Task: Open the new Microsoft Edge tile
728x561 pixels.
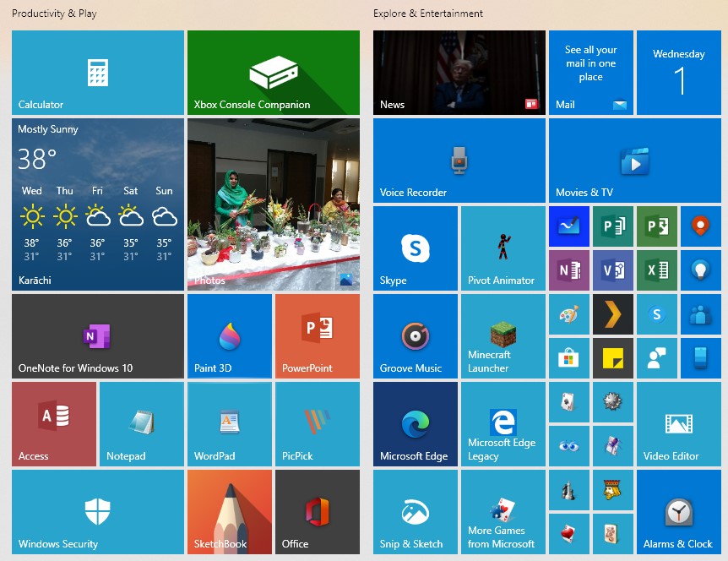Action: 416,424
